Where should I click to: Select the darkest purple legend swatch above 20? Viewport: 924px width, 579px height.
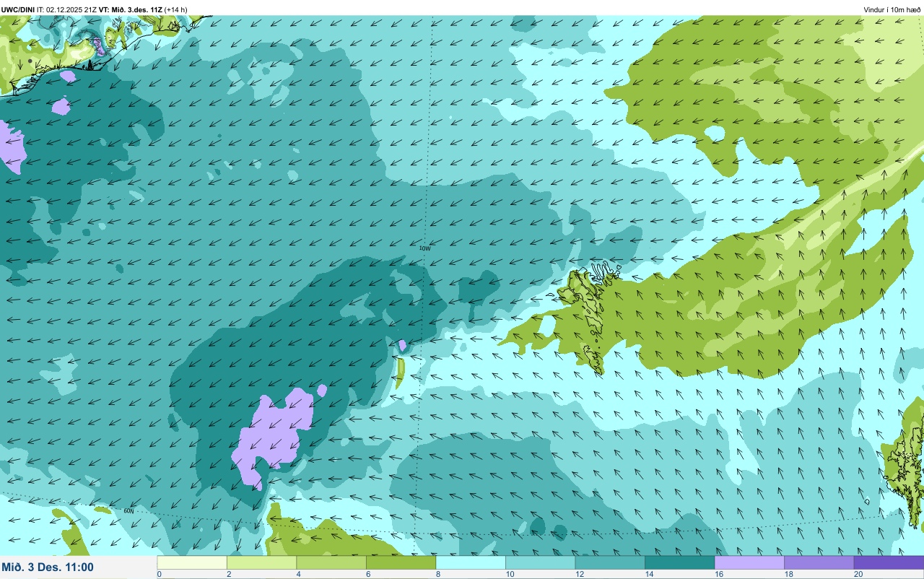coord(889,562)
